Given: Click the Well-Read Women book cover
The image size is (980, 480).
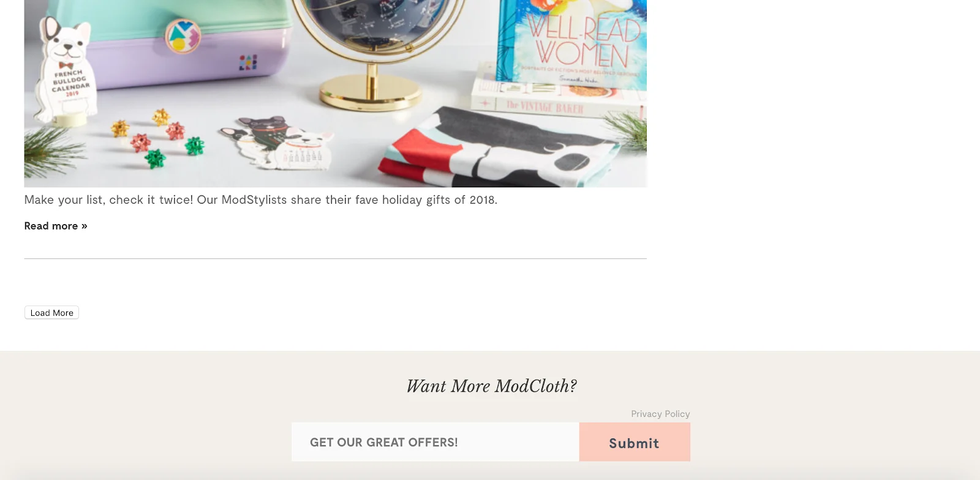Looking at the screenshot, I should [573, 42].
